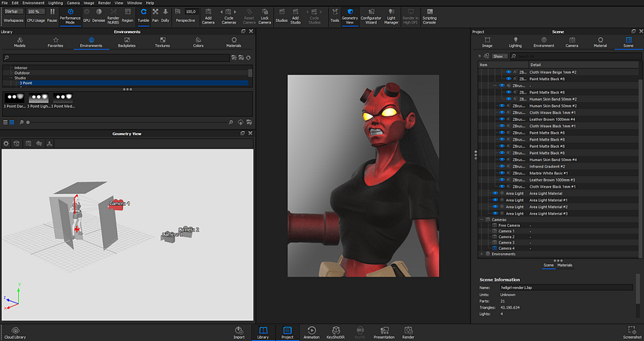Open the Workspaces Startup dropdown
644x341 pixels.
(x=13, y=12)
